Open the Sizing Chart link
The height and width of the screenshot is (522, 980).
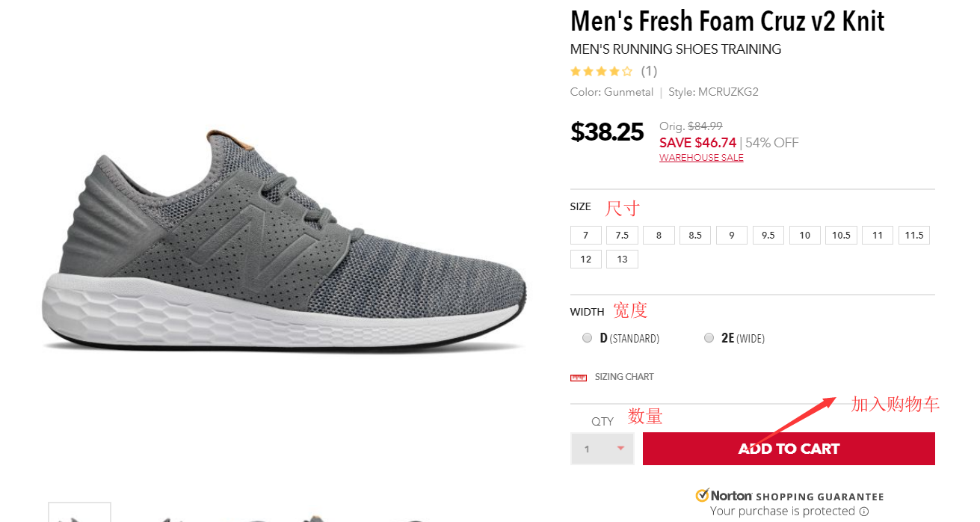coord(624,377)
